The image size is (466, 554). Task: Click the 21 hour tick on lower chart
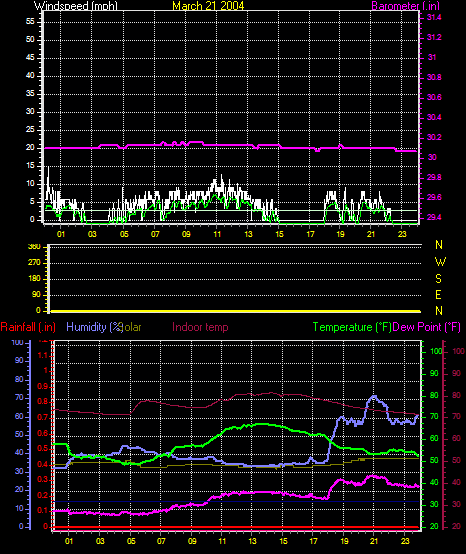(374, 541)
